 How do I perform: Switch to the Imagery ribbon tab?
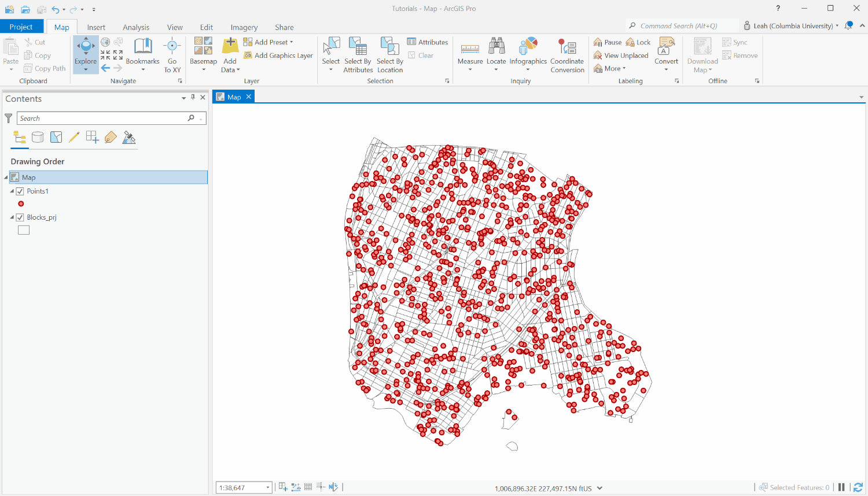pyautogui.click(x=244, y=27)
